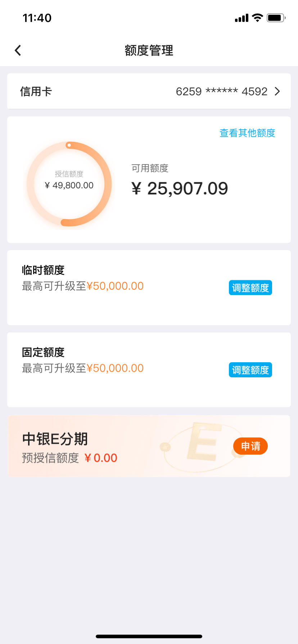This screenshot has height=644, width=298.
Task: Tap the battery status icon
Action: tap(276, 18)
